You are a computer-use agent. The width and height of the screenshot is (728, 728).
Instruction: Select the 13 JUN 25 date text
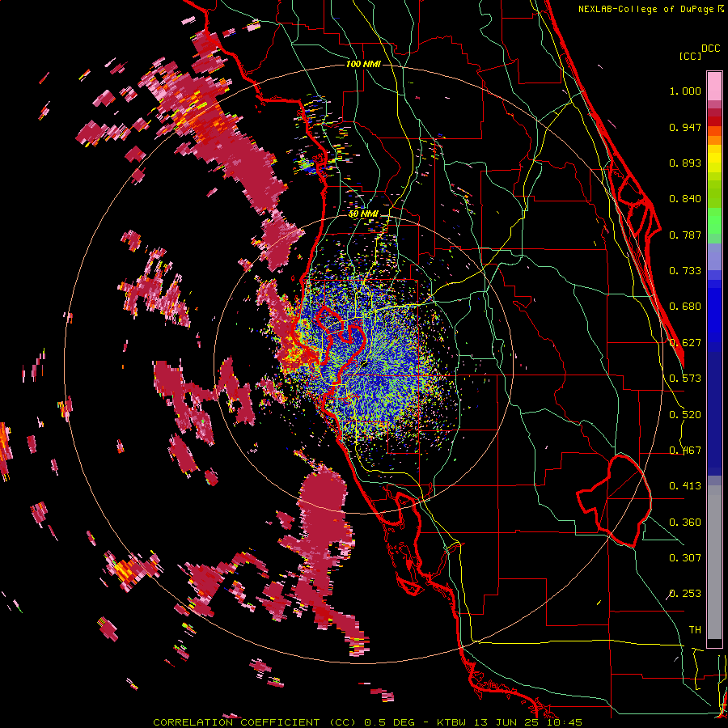click(506, 722)
